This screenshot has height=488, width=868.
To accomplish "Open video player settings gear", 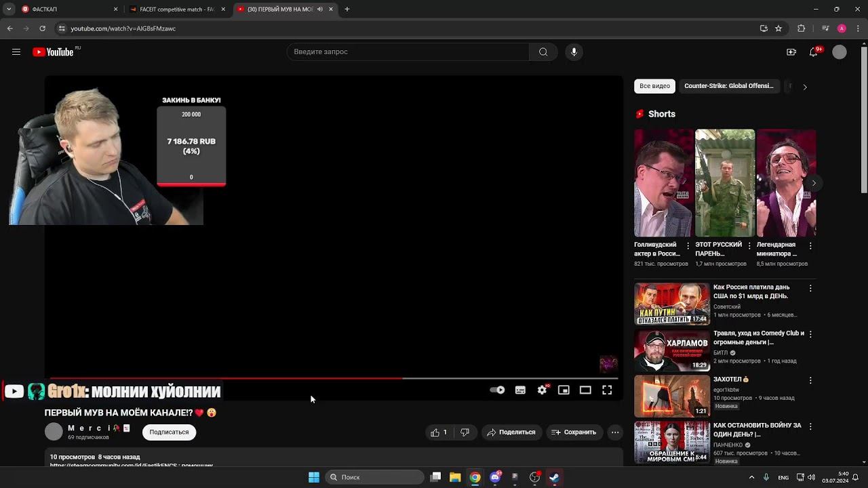I will 542,390.
